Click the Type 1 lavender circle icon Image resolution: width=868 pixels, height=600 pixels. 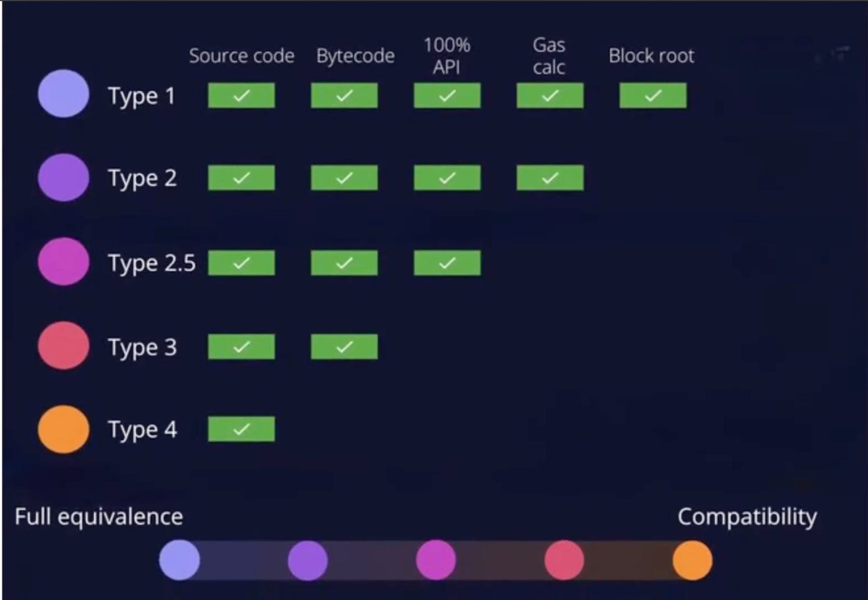(x=63, y=94)
